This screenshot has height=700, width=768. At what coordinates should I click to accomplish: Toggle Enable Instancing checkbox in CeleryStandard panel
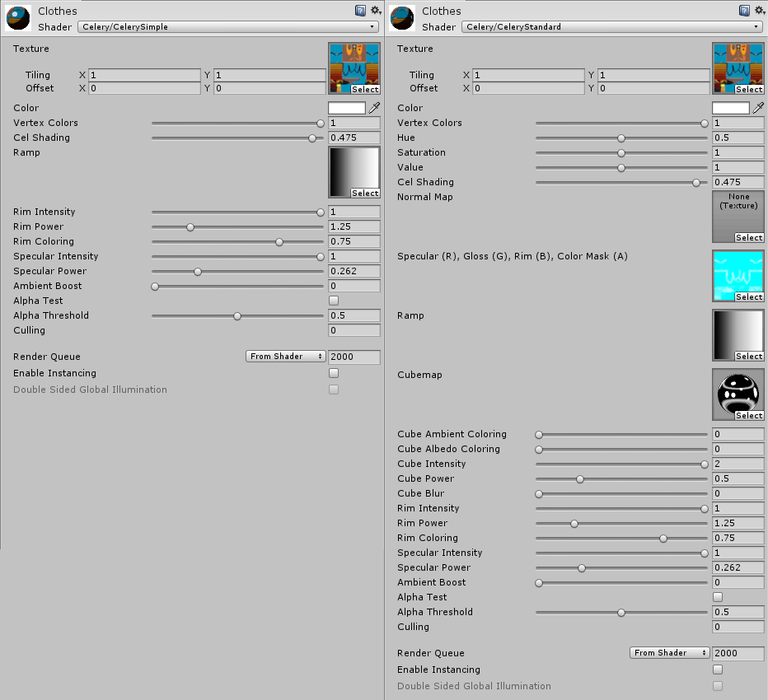tap(718, 670)
